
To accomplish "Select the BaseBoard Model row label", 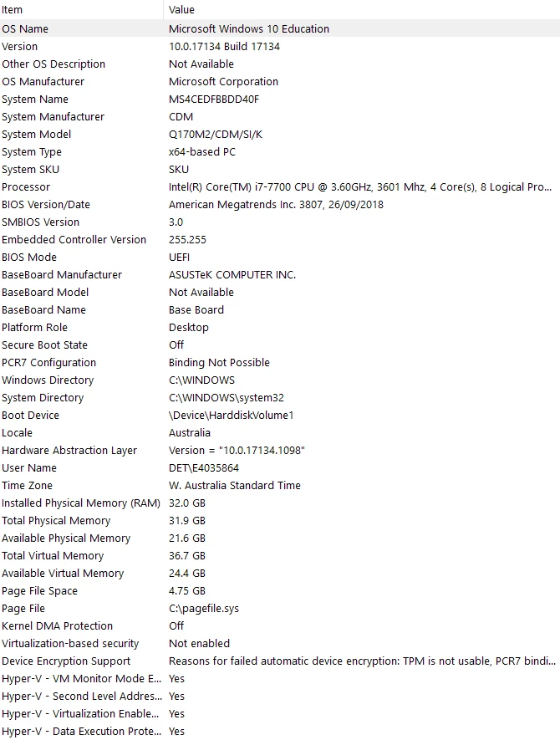I will pyautogui.click(x=45, y=292).
